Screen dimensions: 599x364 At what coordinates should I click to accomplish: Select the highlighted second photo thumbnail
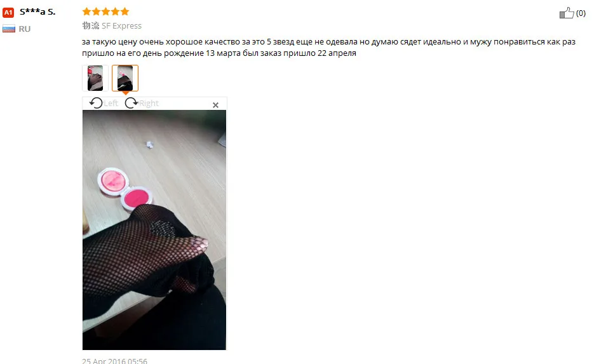coord(125,78)
